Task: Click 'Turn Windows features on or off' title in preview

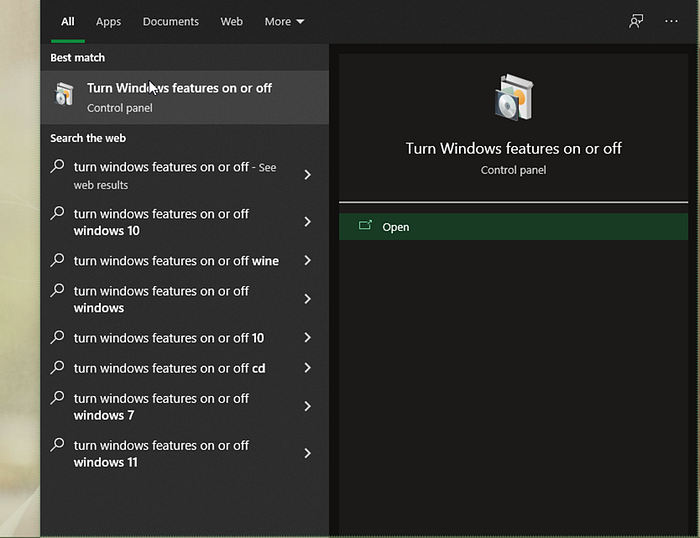Action: tap(513, 148)
